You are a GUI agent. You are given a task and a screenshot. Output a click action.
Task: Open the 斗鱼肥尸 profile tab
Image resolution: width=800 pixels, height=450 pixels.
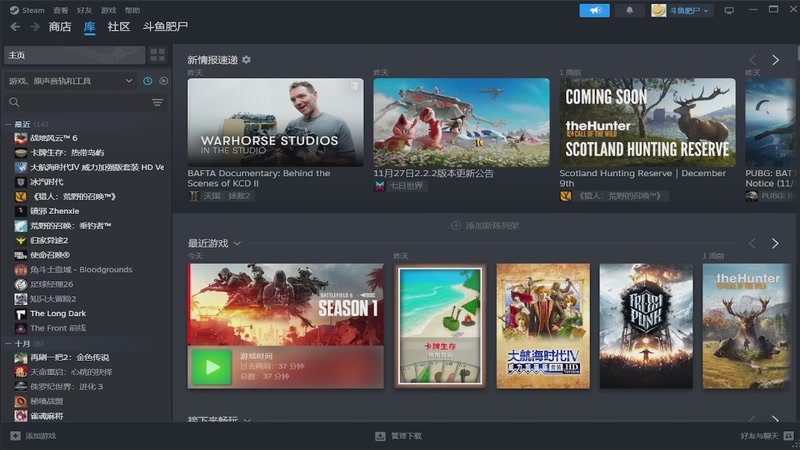tap(165, 27)
